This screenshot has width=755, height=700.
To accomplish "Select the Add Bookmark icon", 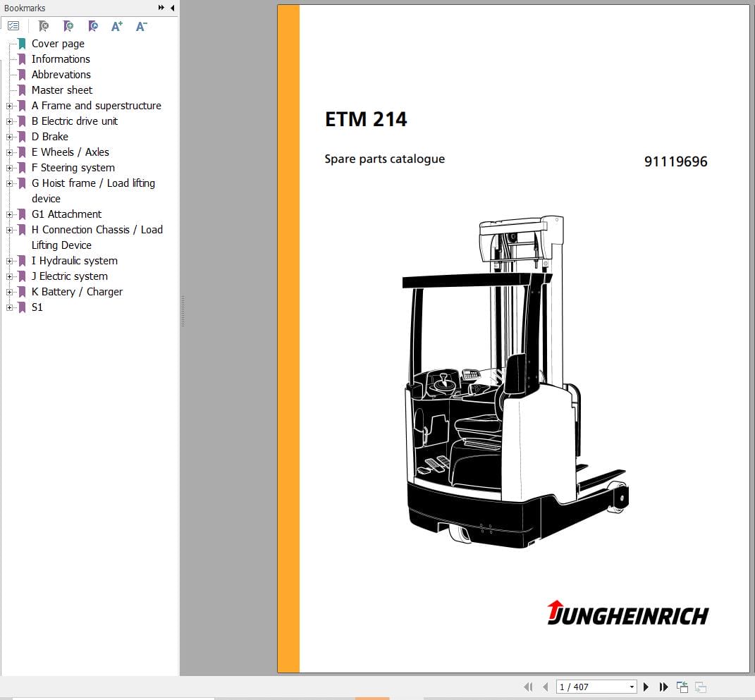I will pos(68,25).
